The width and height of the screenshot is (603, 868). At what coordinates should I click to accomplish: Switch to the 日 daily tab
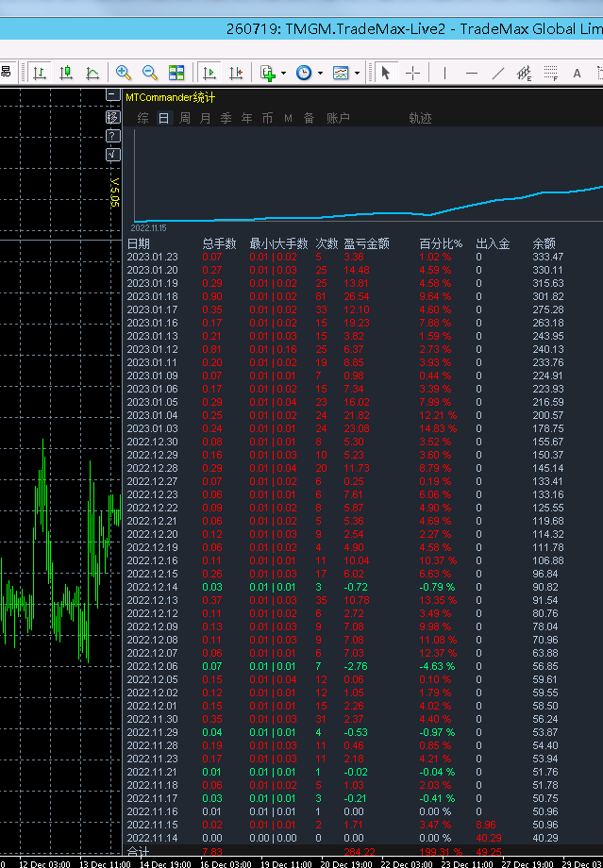[163, 118]
